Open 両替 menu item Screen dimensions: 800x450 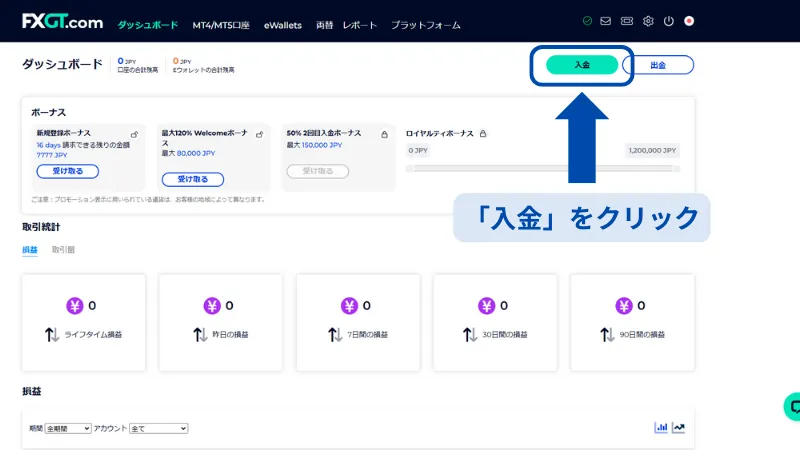(x=324, y=25)
